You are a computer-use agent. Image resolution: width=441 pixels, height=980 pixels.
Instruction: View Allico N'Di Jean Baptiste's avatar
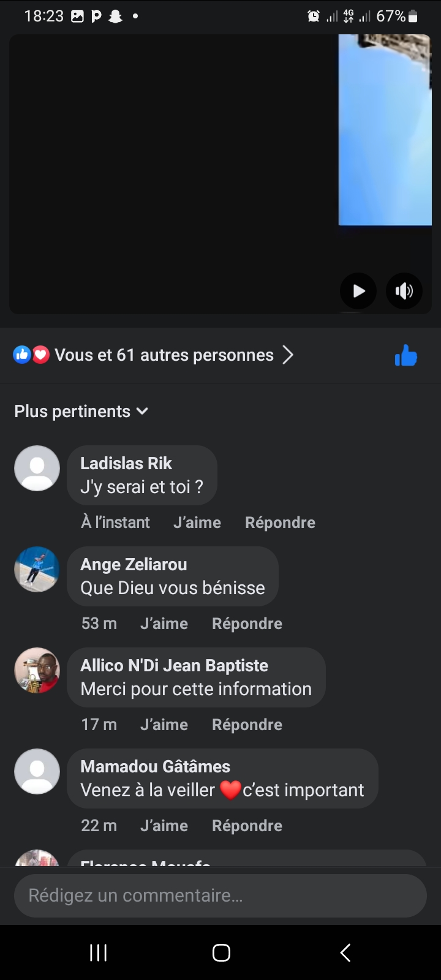coord(37,671)
